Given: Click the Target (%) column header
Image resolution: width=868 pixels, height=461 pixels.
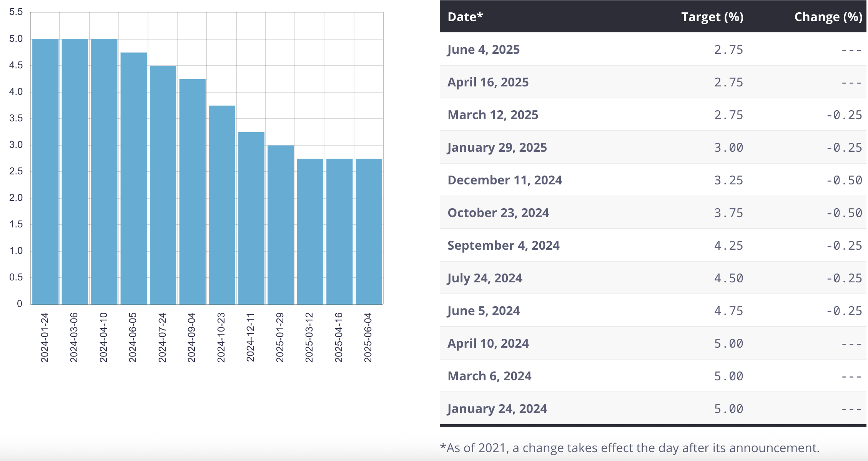Looking at the screenshot, I should tap(712, 17).
